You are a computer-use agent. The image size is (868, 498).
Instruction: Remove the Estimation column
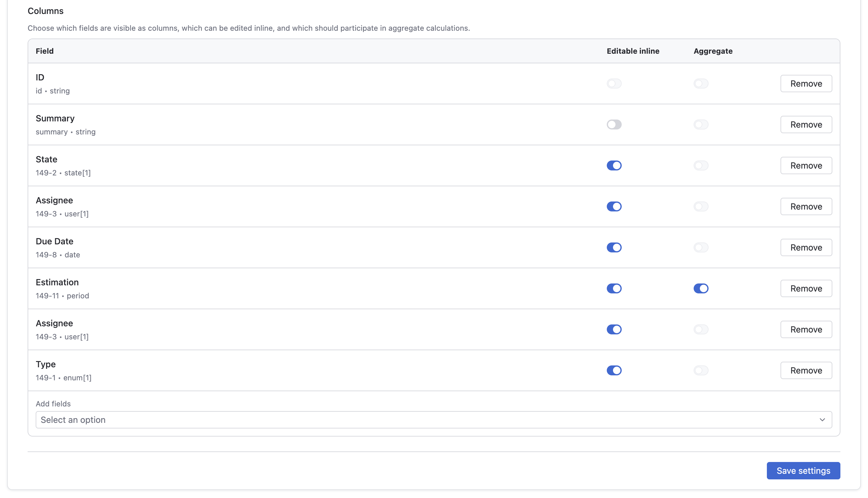click(x=806, y=288)
